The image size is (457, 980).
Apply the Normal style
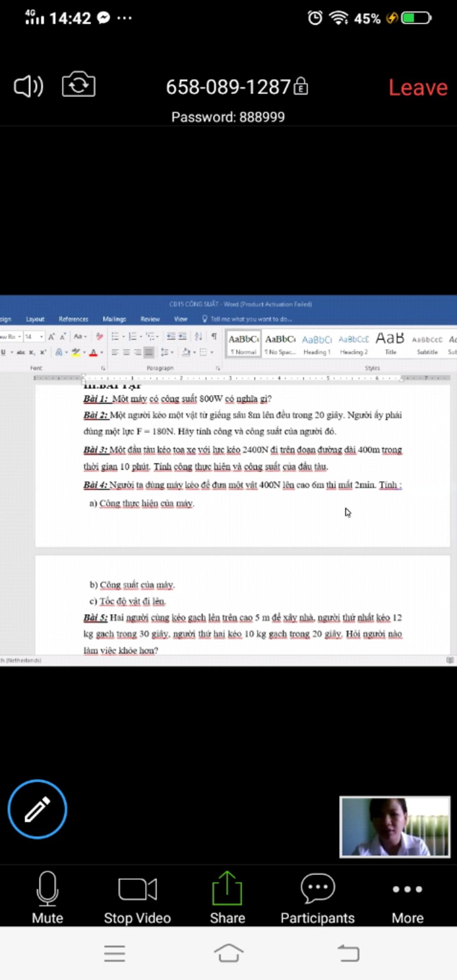click(x=243, y=343)
